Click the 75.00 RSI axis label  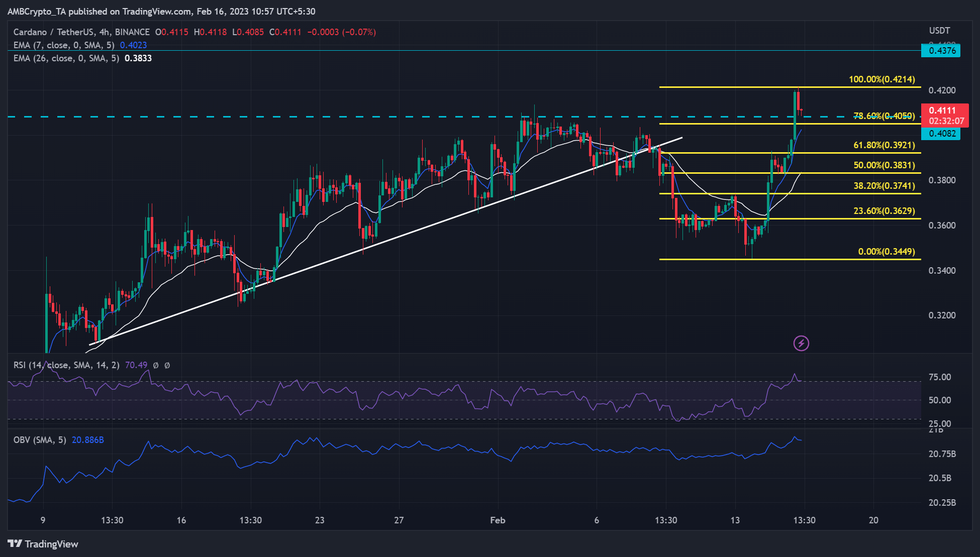[x=940, y=377]
